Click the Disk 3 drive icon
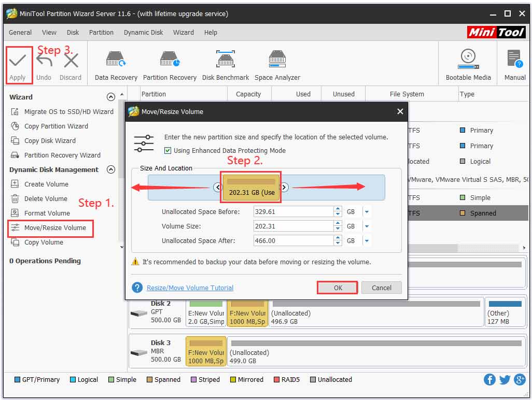Screen dimensions: 532x400 pos(139,352)
